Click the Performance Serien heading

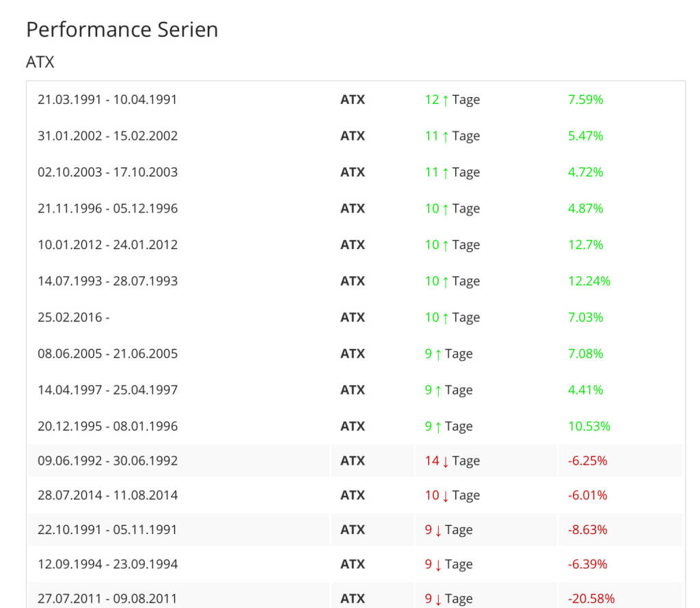(122, 30)
